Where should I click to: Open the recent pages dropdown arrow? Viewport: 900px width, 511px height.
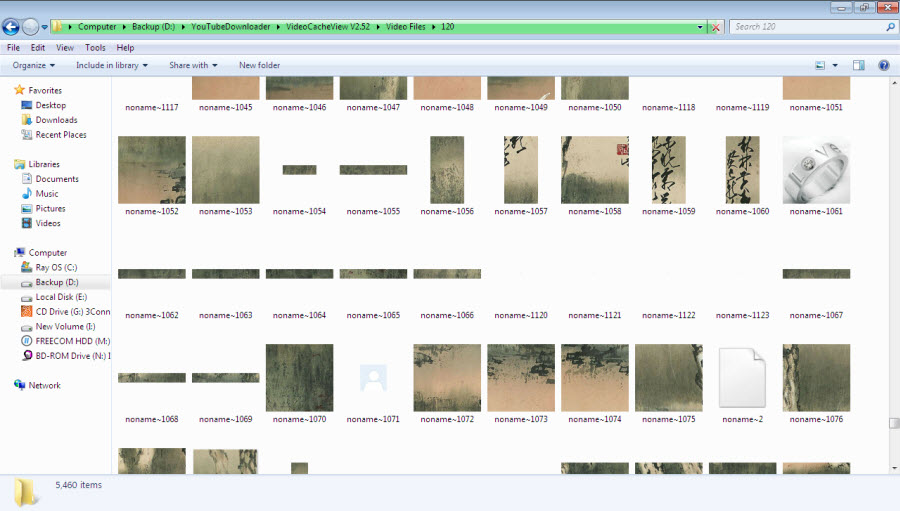tap(44, 27)
